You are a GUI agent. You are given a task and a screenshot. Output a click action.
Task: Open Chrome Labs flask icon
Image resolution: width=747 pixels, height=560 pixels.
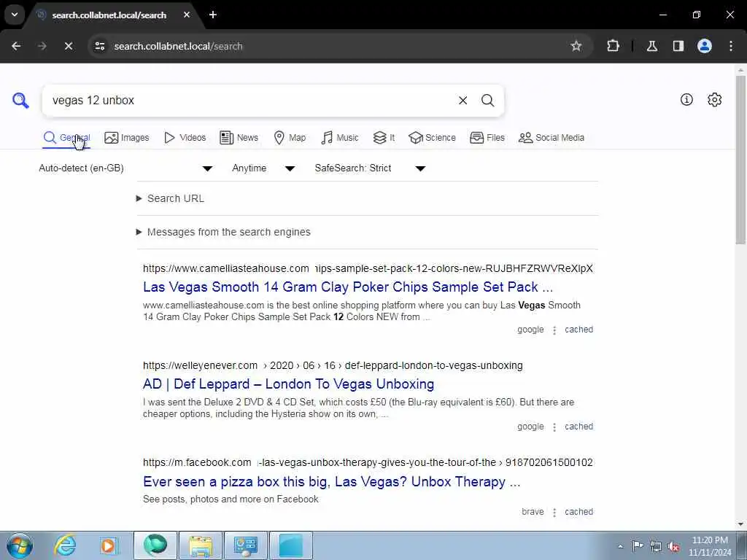click(x=651, y=46)
